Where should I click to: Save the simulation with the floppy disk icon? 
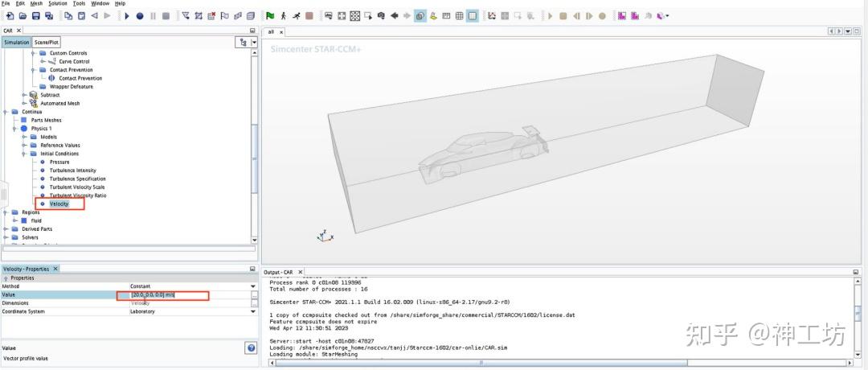point(35,16)
